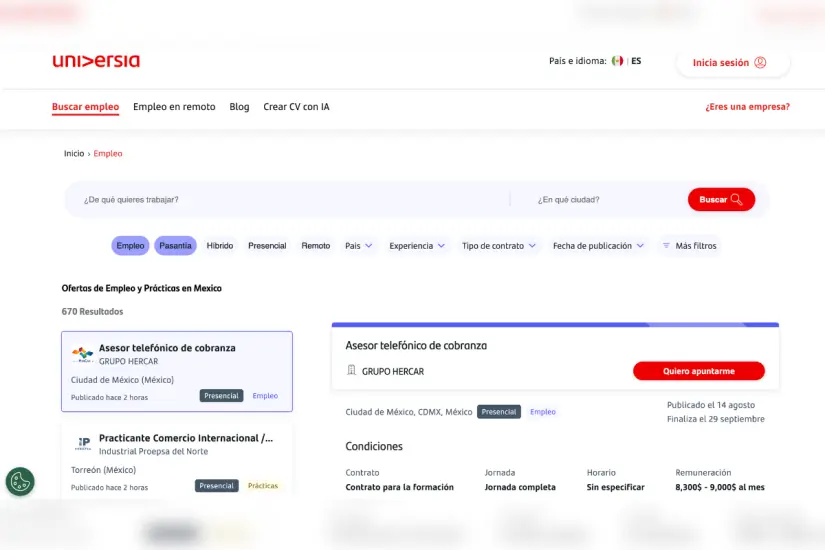Viewport: 825px width, 550px height.
Task: Click the Universia logo
Action: (96, 61)
